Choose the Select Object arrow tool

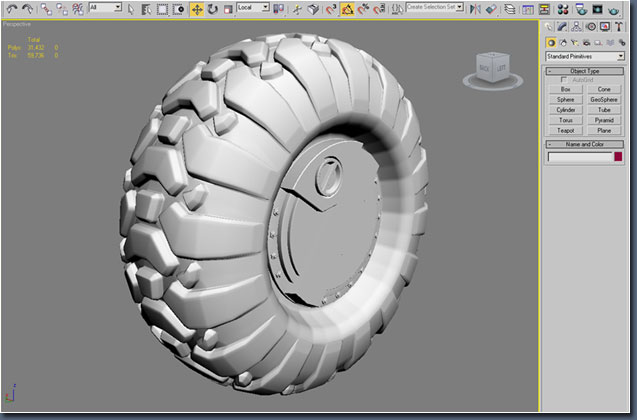pos(131,9)
